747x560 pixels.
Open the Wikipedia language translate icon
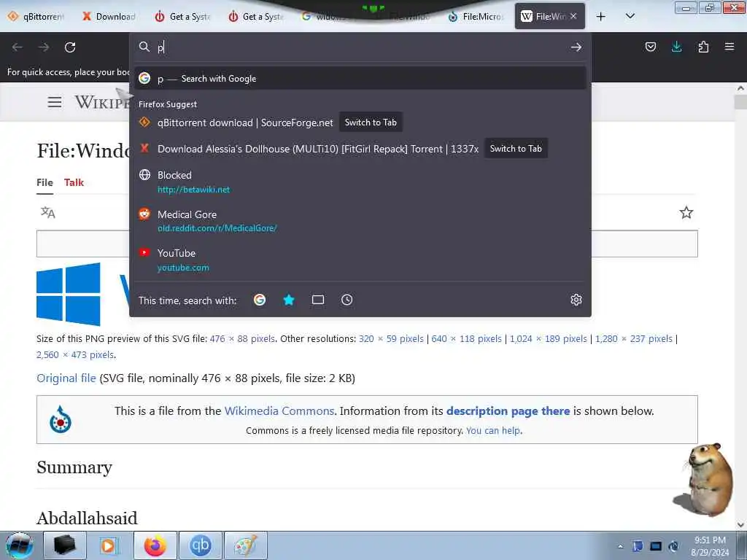point(47,212)
